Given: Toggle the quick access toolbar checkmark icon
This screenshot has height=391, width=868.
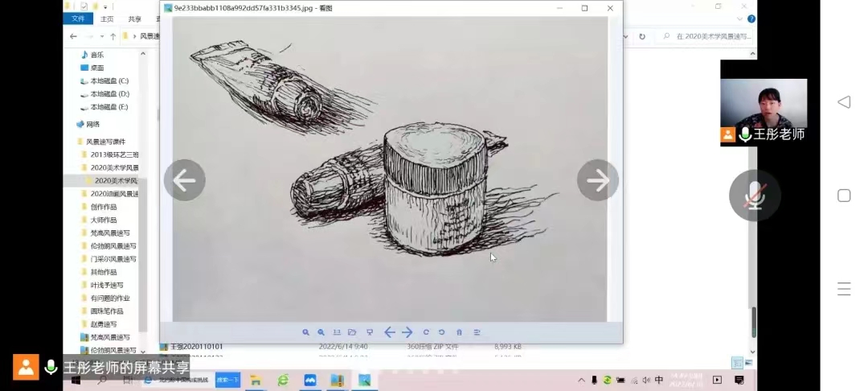Looking at the screenshot, I should [83, 6].
